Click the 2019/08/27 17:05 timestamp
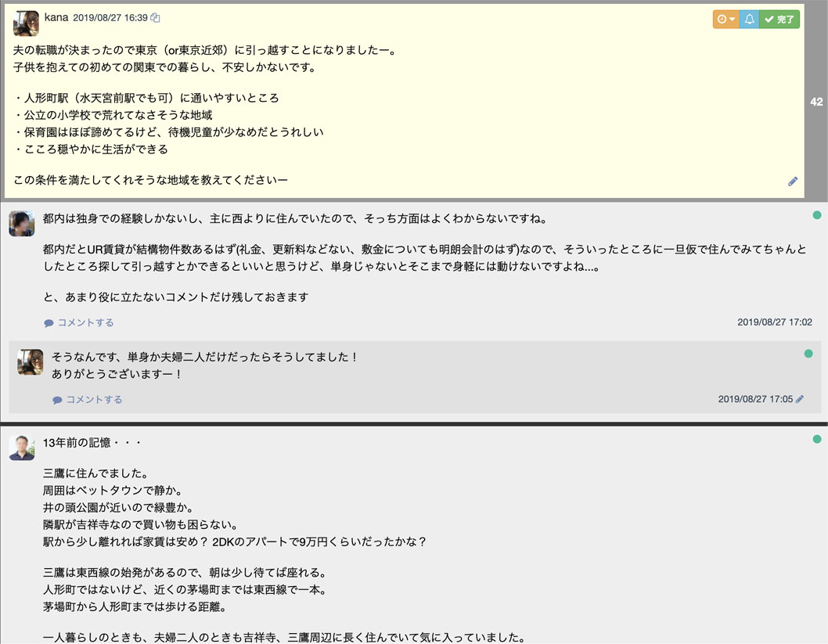 click(x=755, y=399)
